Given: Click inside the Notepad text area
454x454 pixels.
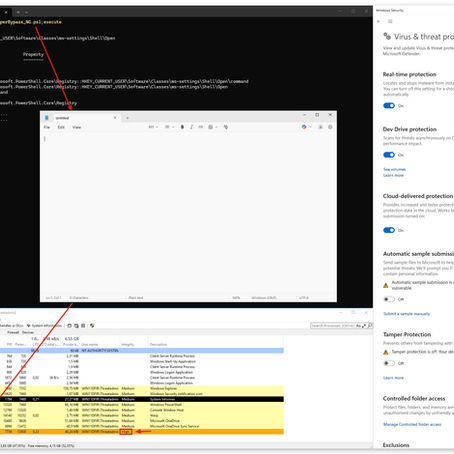Looking at the screenshot, I should click(188, 213).
